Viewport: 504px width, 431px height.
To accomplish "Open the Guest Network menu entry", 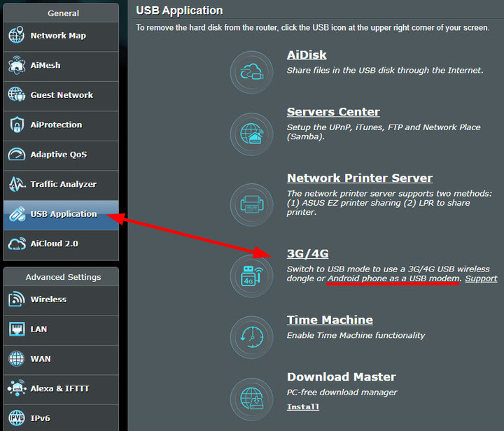I will point(61,96).
